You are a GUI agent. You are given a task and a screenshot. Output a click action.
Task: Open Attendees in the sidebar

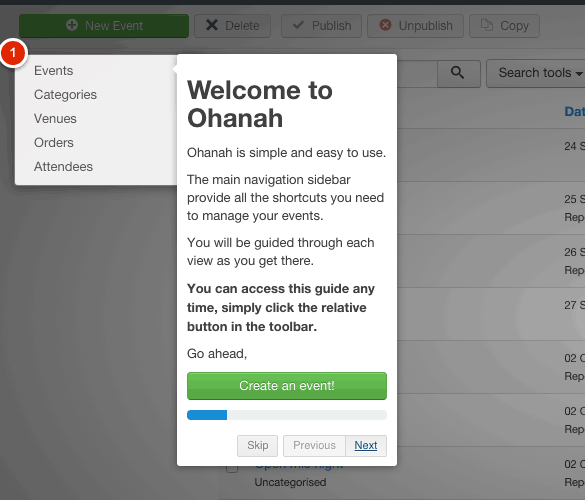click(x=63, y=166)
